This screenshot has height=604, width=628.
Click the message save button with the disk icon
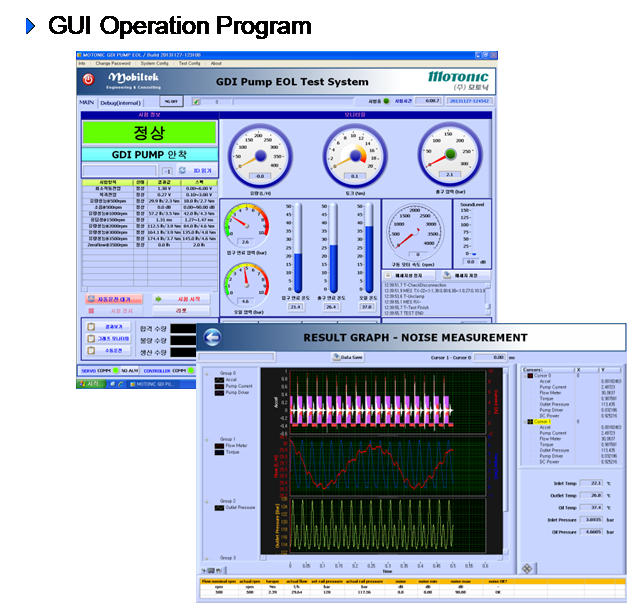(465, 276)
